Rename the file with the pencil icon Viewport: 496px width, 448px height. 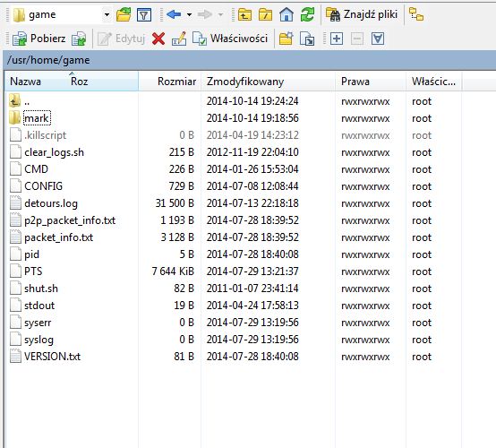(x=179, y=39)
